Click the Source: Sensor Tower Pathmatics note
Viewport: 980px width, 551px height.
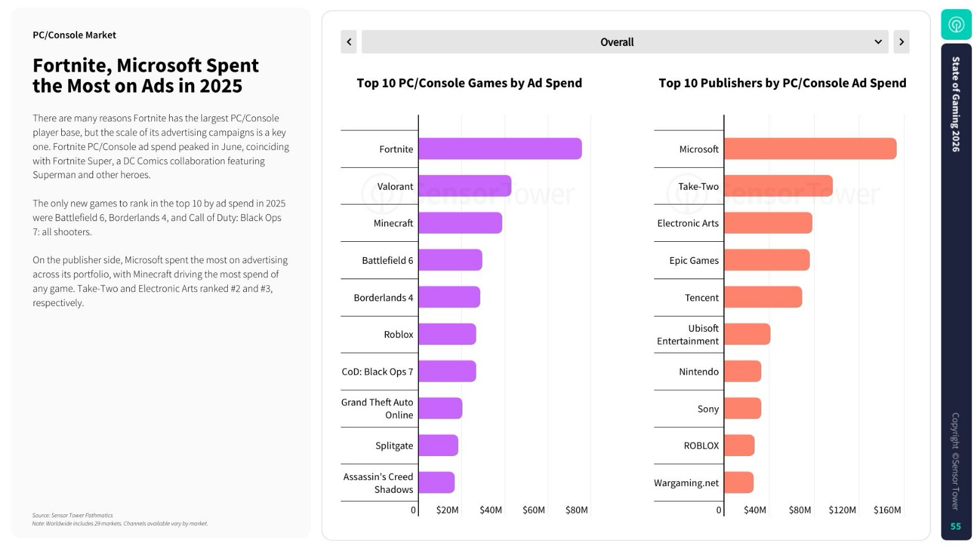click(x=73, y=515)
